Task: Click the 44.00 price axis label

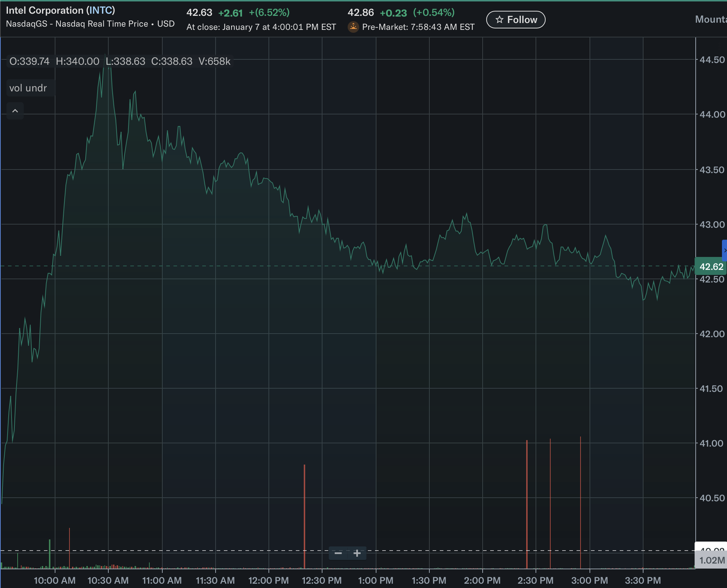Action: [712, 114]
